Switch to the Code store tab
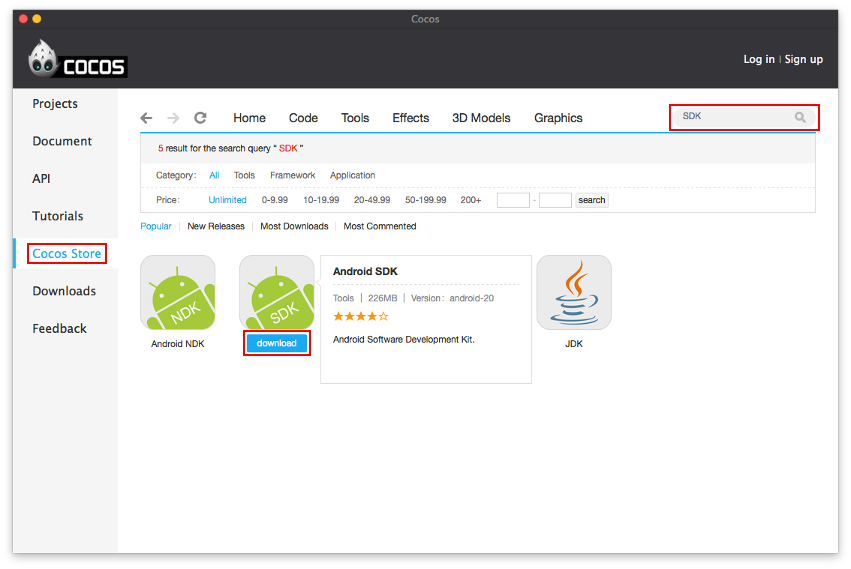 (x=303, y=118)
